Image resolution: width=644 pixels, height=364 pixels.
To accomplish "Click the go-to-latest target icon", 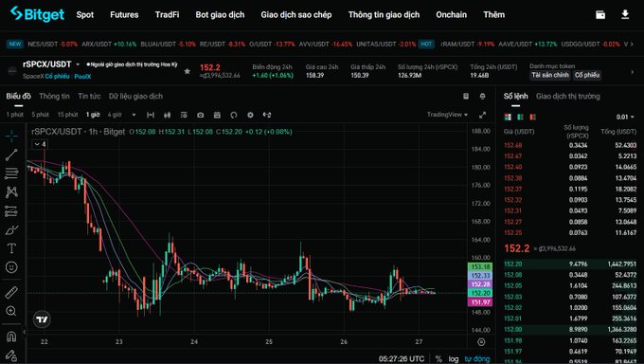I will click(x=481, y=342).
